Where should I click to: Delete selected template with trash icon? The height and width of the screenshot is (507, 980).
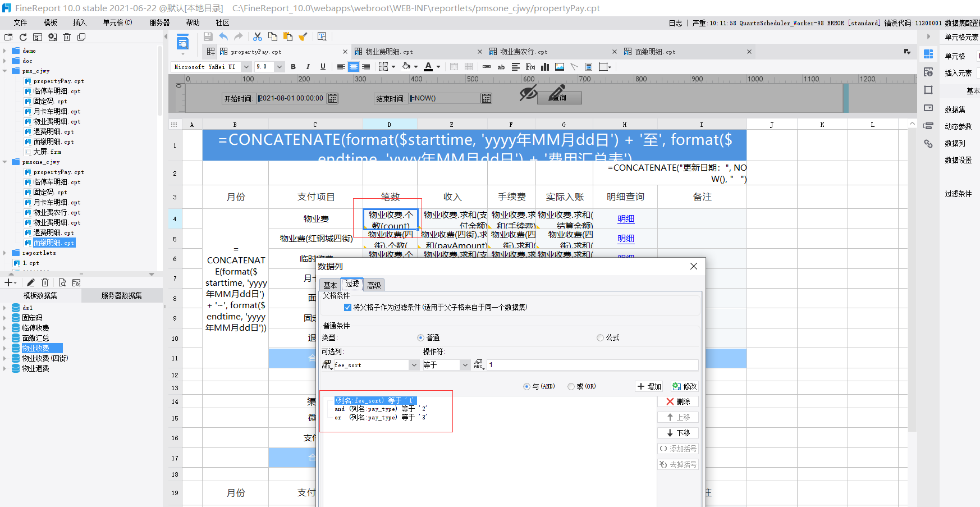click(x=67, y=37)
